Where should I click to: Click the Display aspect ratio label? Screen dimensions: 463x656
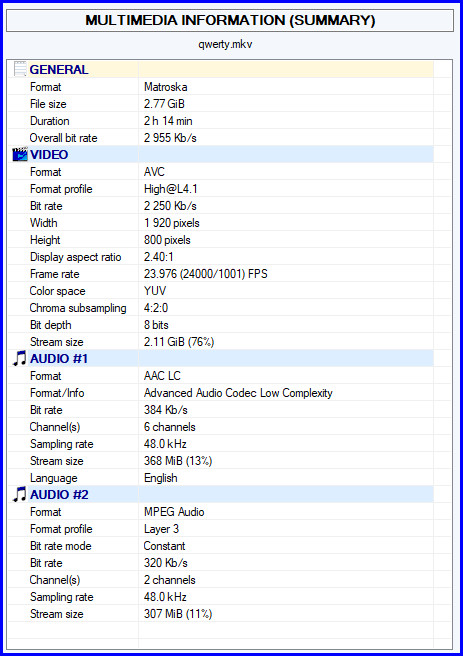coord(76,257)
